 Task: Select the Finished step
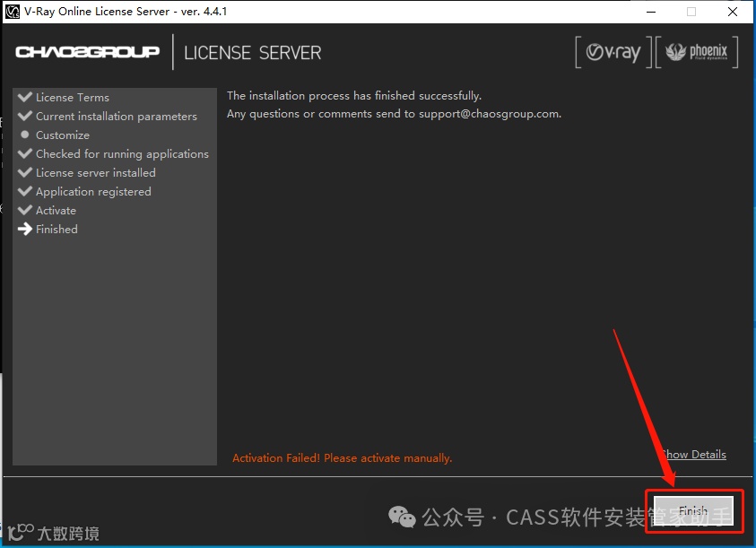56,229
